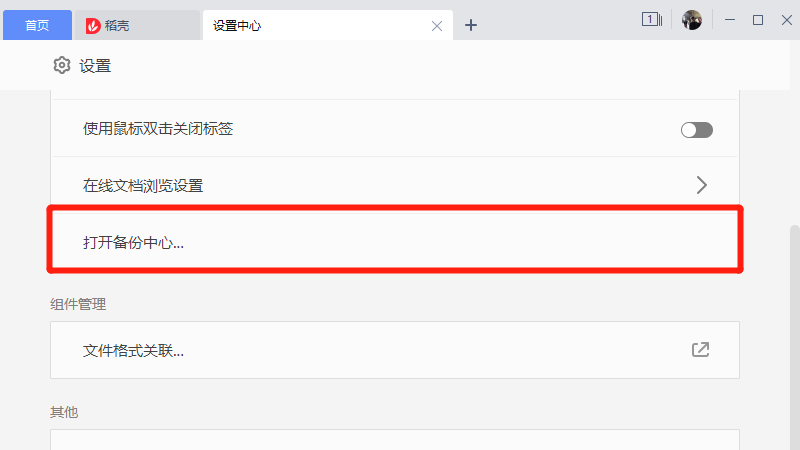
Task: Close the 设置中心 tab
Action: (x=436, y=26)
